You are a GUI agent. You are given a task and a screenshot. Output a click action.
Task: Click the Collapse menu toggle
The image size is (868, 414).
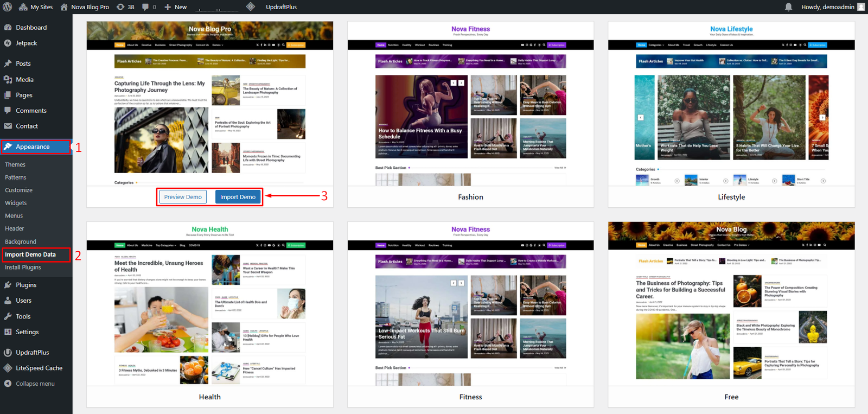[35, 384]
